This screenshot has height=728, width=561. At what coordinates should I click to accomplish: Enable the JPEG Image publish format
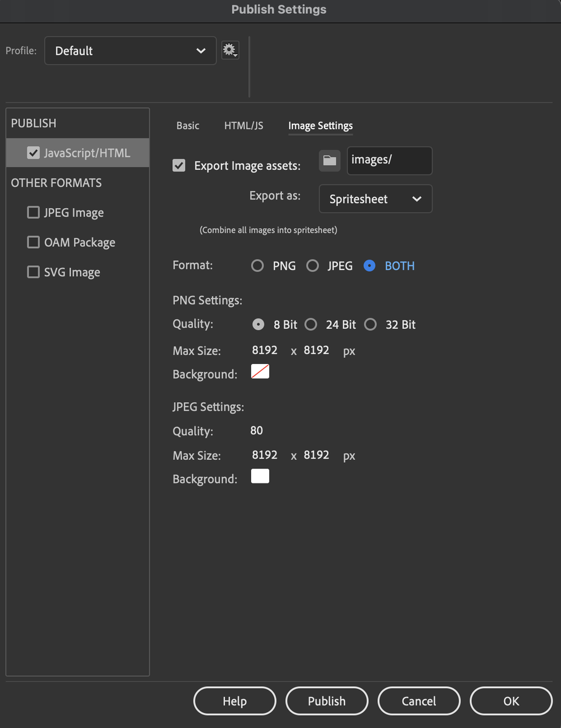coord(33,212)
